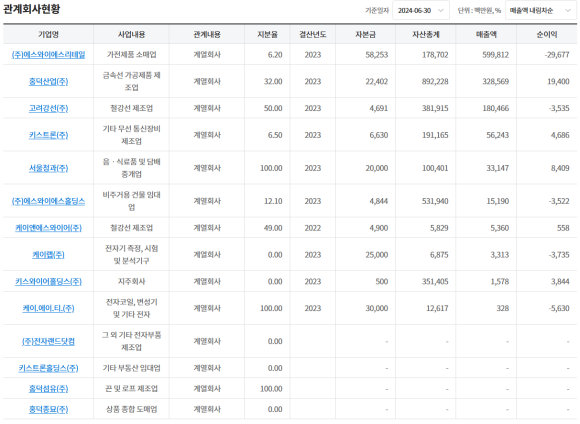
Task: Click the capital value 58,253
Action: 377,55
